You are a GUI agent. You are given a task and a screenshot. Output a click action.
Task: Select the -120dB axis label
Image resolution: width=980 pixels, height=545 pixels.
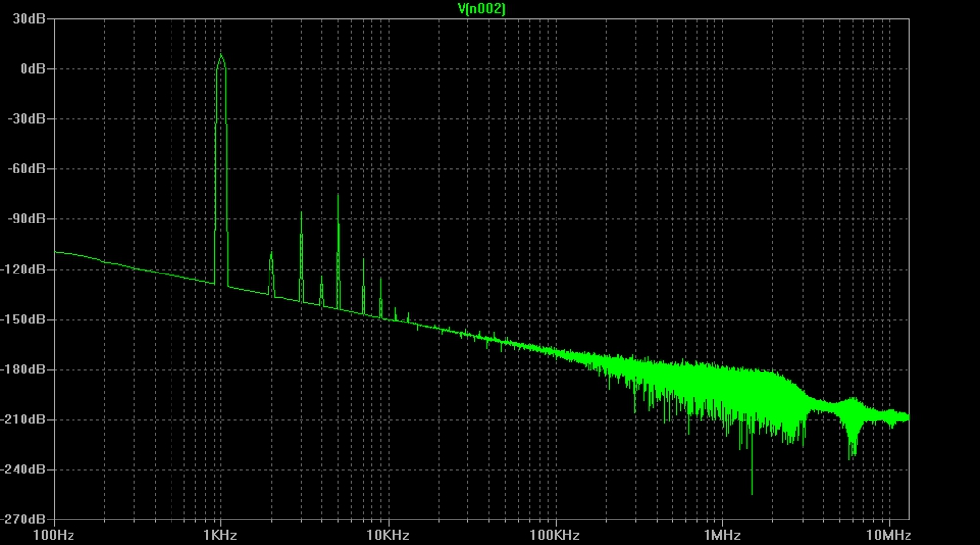(27, 269)
